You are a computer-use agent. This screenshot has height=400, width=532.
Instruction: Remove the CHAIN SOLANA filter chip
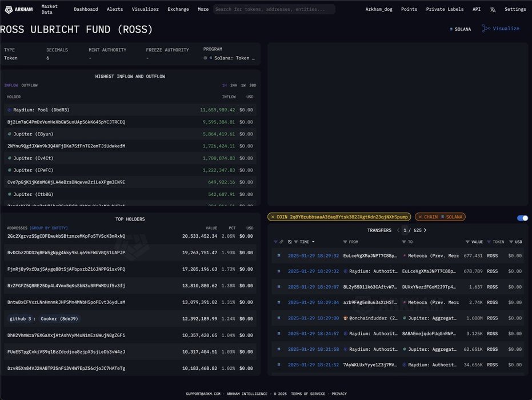[419, 217]
